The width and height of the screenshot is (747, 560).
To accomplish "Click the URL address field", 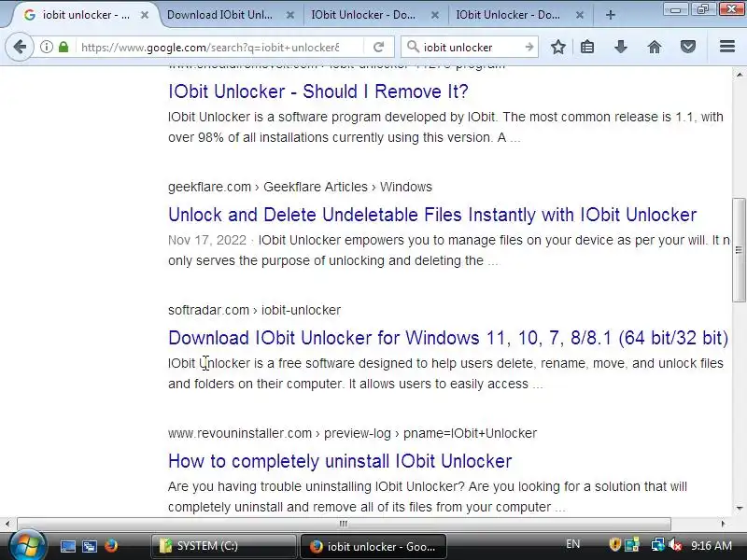I will coord(209,48).
